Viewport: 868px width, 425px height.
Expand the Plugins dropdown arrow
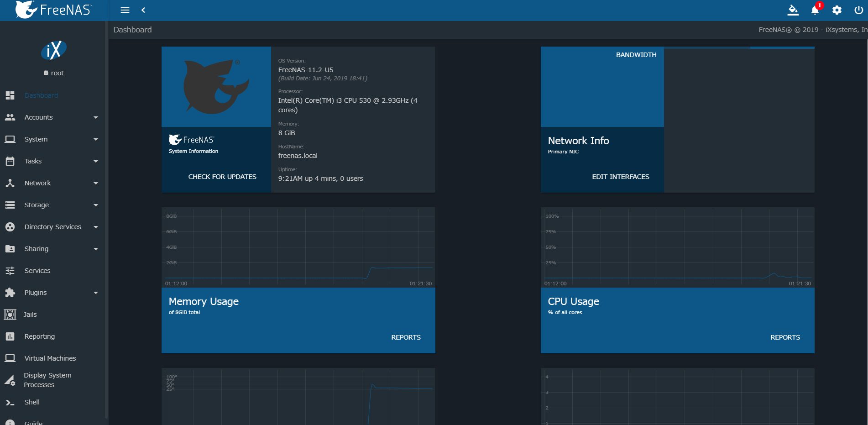(x=96, y=293)
